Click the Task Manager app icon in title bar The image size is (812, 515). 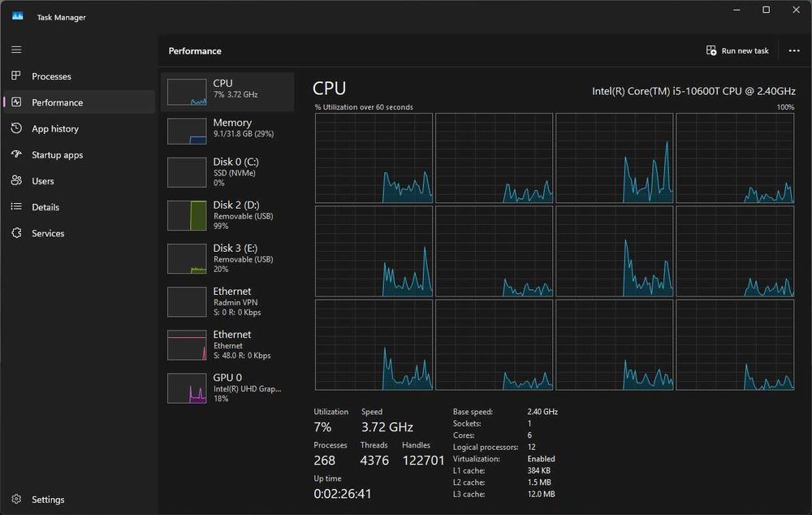18,16
